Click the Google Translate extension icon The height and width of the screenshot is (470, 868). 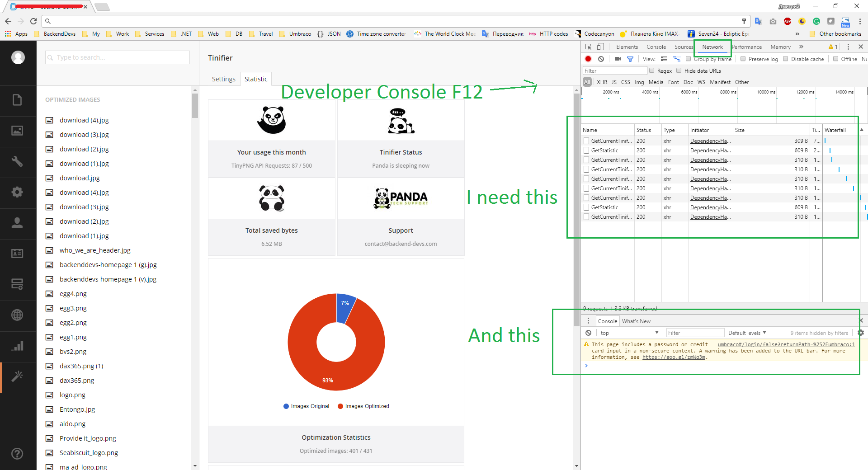(759, 21)
